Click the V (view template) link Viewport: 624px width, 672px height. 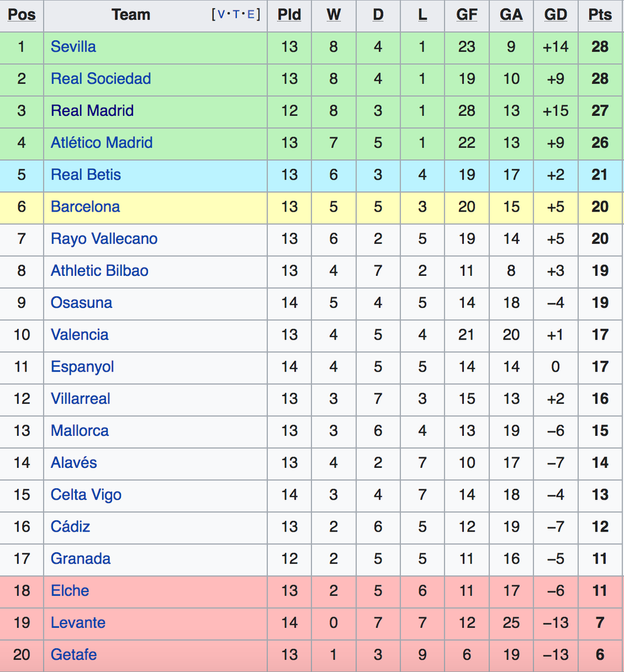tap(221, 14)
